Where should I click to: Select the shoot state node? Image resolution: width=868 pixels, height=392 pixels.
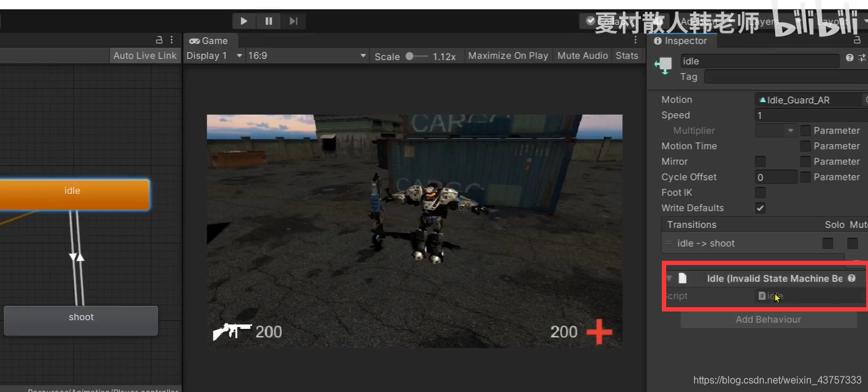point(81,320)
